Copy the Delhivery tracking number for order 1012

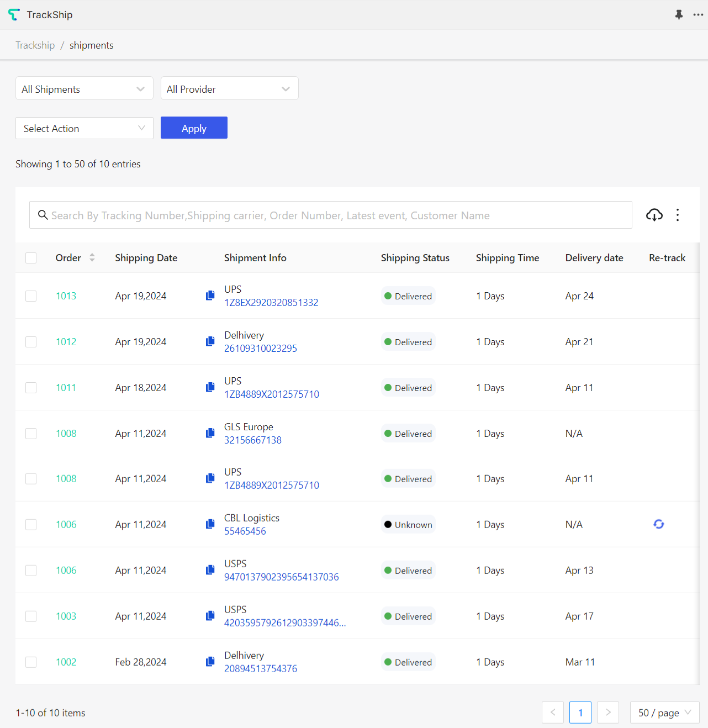point(210,341)
